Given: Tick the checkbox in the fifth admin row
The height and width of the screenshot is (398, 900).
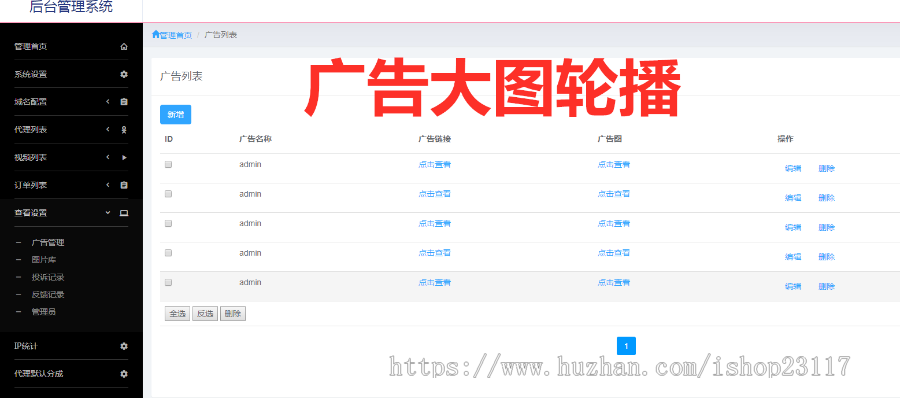Looking at the screenshot, I should 169,283.
